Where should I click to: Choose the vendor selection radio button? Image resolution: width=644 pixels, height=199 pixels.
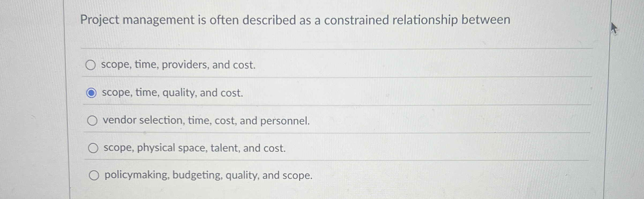[92, 121]
